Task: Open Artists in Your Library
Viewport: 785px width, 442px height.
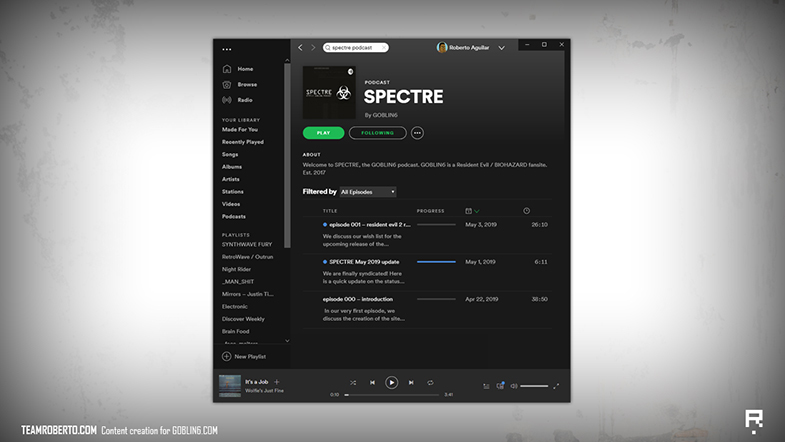Action: [x=231, y=179]
